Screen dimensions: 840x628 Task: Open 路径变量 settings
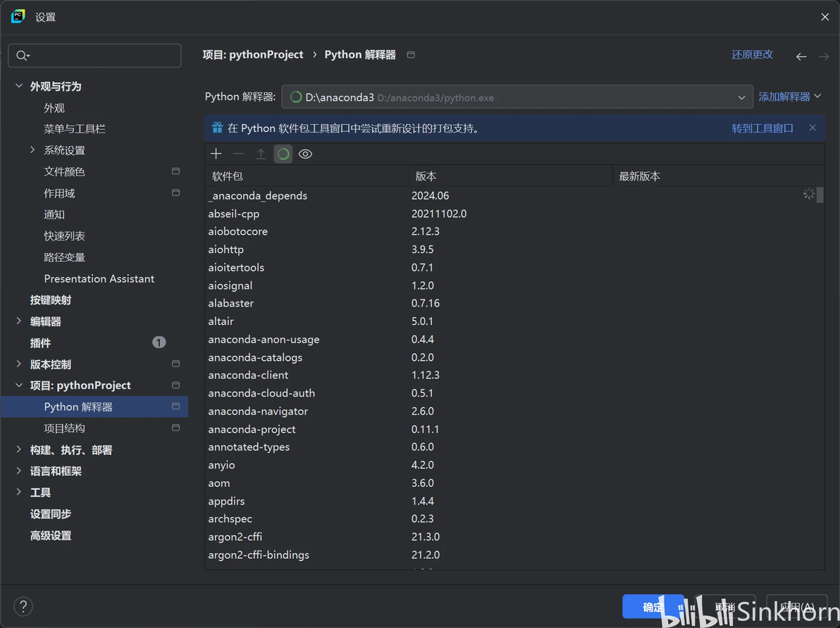click(x=64, y=257)
